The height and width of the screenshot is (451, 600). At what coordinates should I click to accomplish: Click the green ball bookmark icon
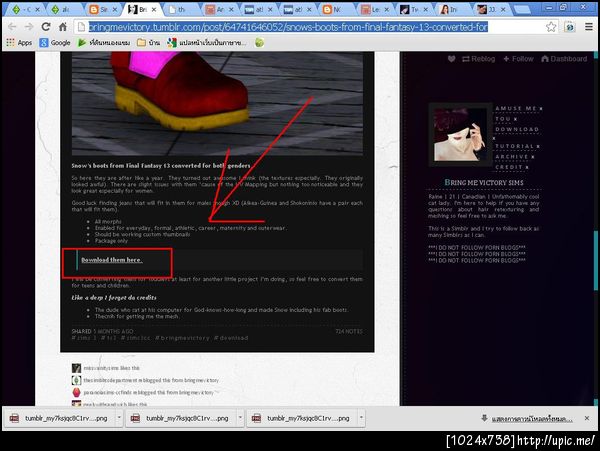[x=259, y=42]
